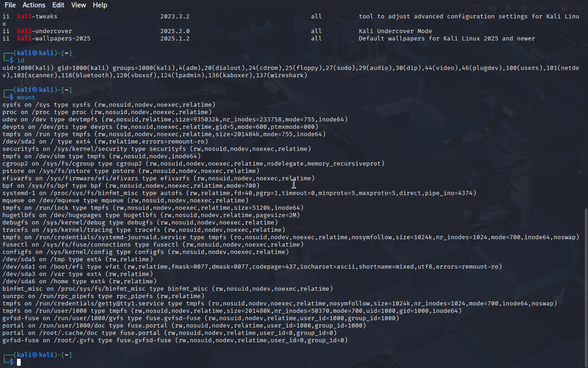The image size is (588, 368).
Task: Click the 'getty@tty1.service' tmpfs credentials line
Action: pos(280,303)
